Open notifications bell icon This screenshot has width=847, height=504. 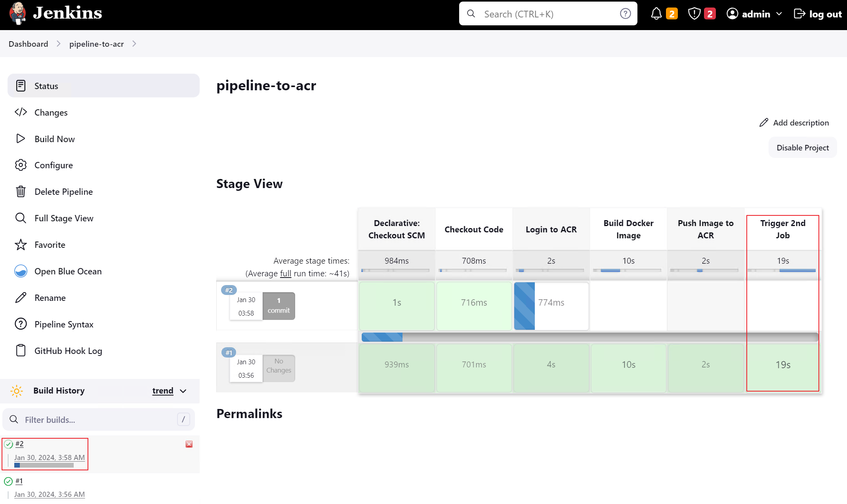click(656, 14)
